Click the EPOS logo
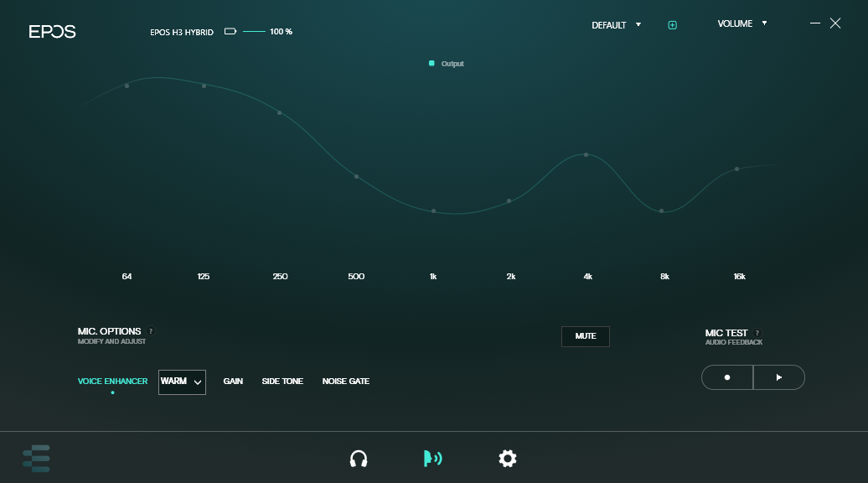The image size is (868, 483). (52, 32)
